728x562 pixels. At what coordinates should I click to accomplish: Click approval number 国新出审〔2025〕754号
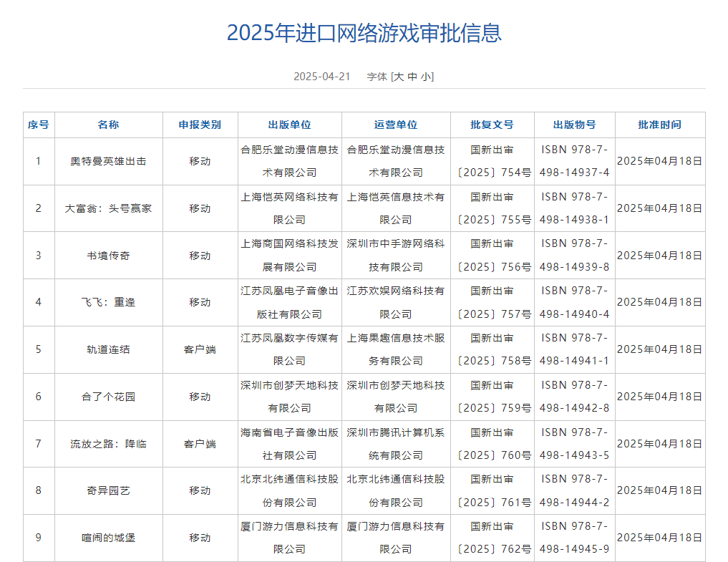492,161
